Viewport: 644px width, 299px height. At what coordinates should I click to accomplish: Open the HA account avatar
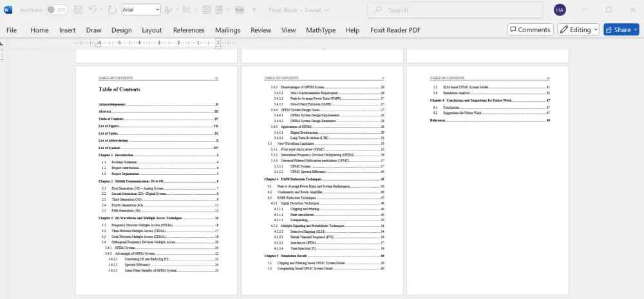pyautogui.click(x=560, y=10)
